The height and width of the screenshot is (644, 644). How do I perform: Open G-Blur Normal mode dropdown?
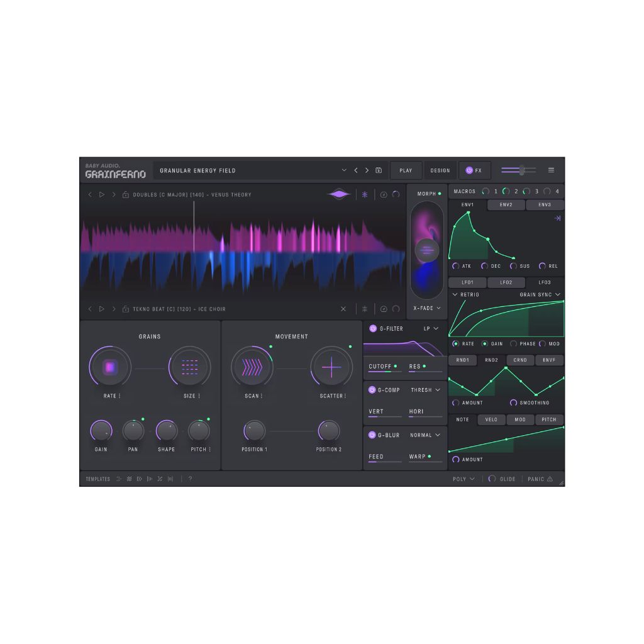pos(425,435)
